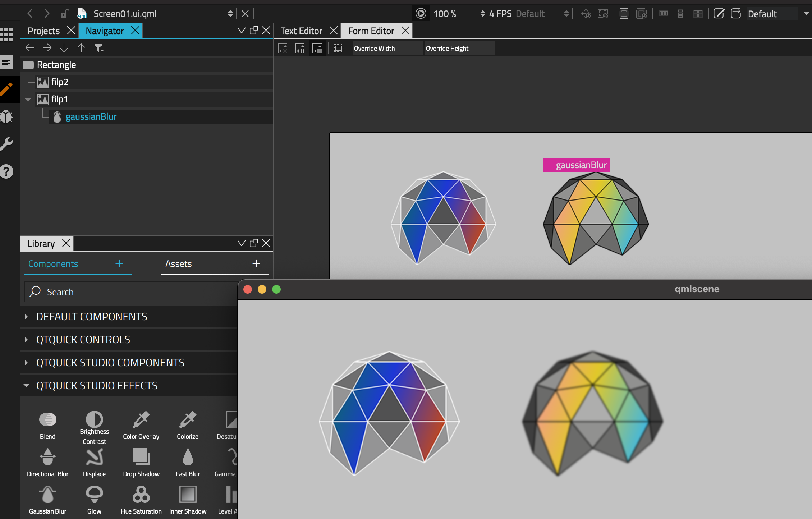The height and width of the screenshot is (519, 812).
Task: Click the live preview play button
Action: click(x=421, y=14)
